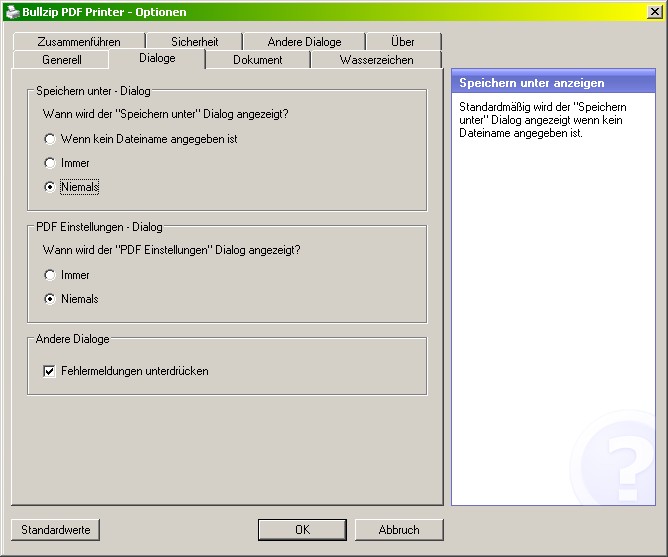Click the 'Speichern unter anzeigen' help header
668x557 pixels.
point(553,82)
